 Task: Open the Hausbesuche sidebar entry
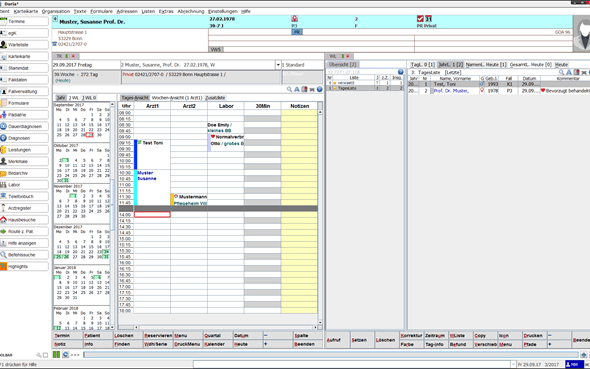(x=24, y=220)
